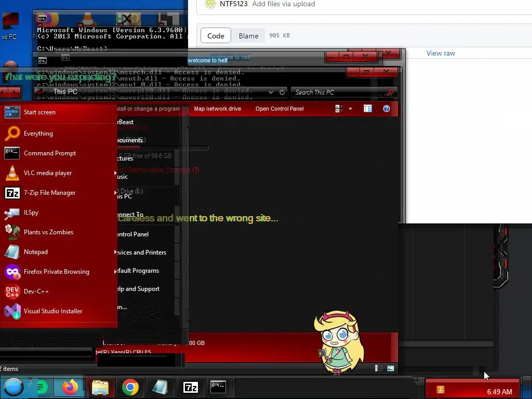Open the view options dropdown arrow
This screenshot has height=399, width=532.
click(x=350, y=109)
